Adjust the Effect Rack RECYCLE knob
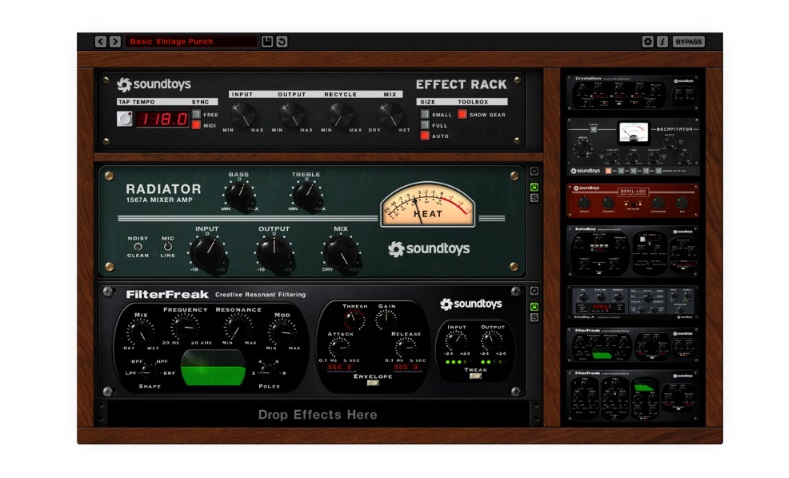Screen dimensions: 789x478 pyautogui.click(x=341, y=115)
